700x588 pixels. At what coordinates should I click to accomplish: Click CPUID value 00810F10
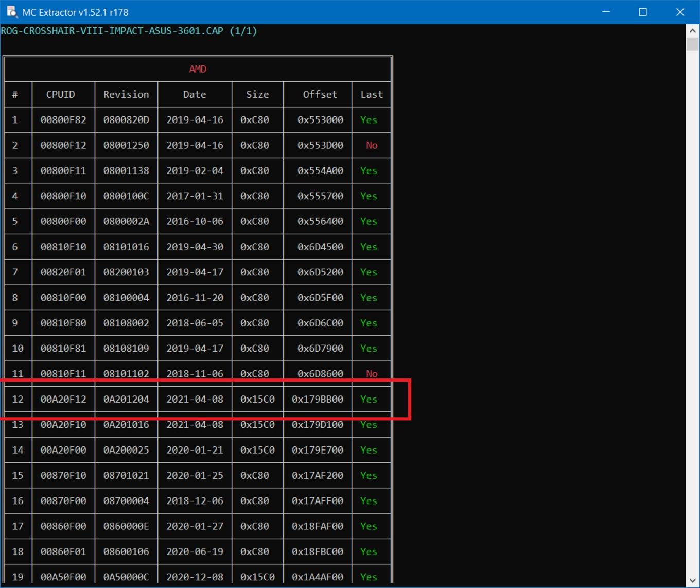click(x=63, y=247)
